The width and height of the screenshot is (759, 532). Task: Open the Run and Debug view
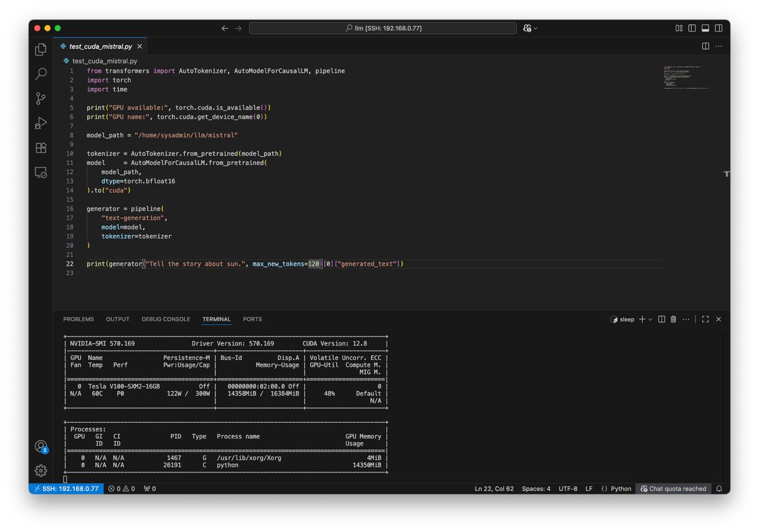41,123
